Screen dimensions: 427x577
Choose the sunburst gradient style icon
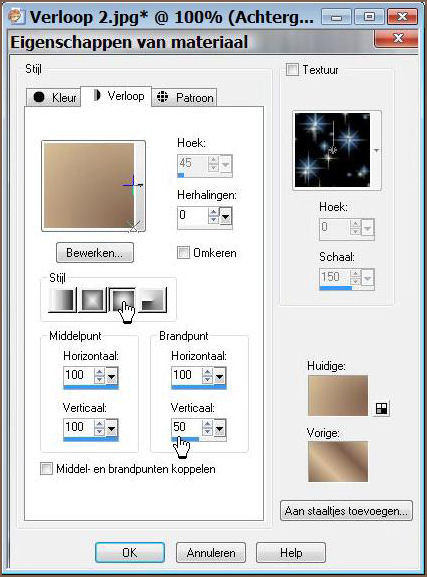click(x=122, y=300)
